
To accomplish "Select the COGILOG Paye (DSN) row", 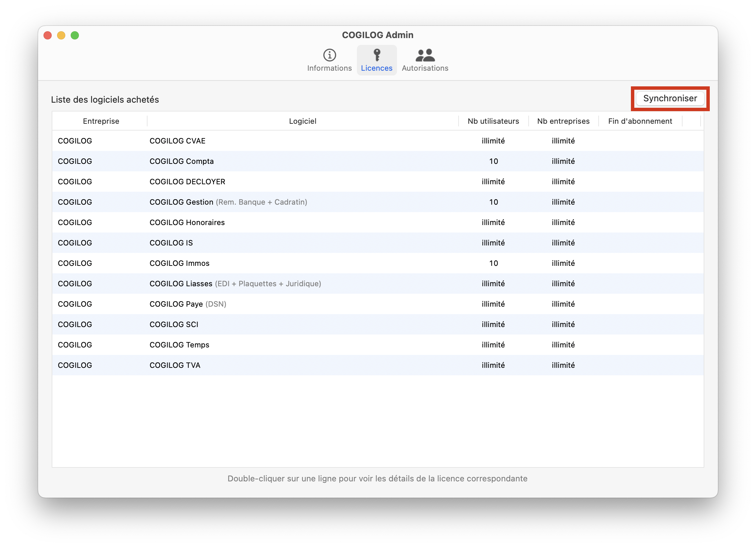I will [378, 304].
